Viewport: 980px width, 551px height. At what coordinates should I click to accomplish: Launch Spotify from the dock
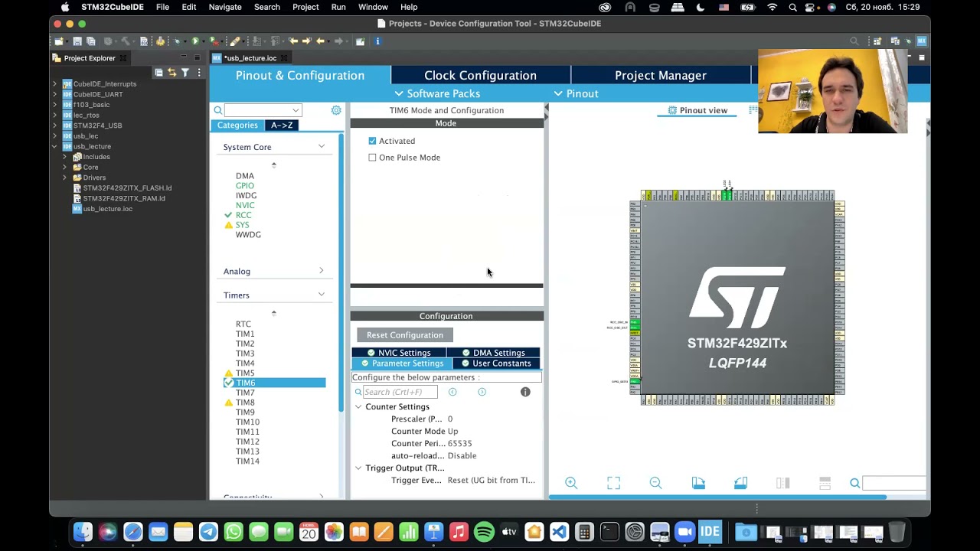pyautogui.click(x=484, y=532)
